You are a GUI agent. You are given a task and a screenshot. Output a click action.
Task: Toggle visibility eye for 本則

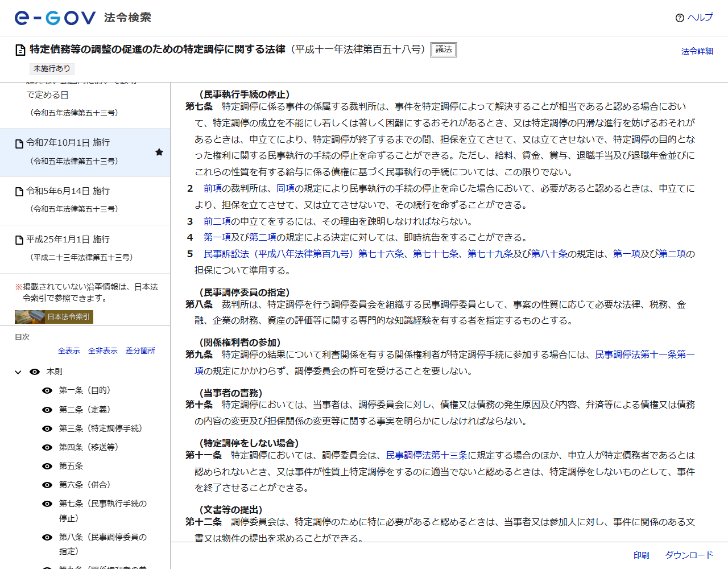tap(35, 372)
